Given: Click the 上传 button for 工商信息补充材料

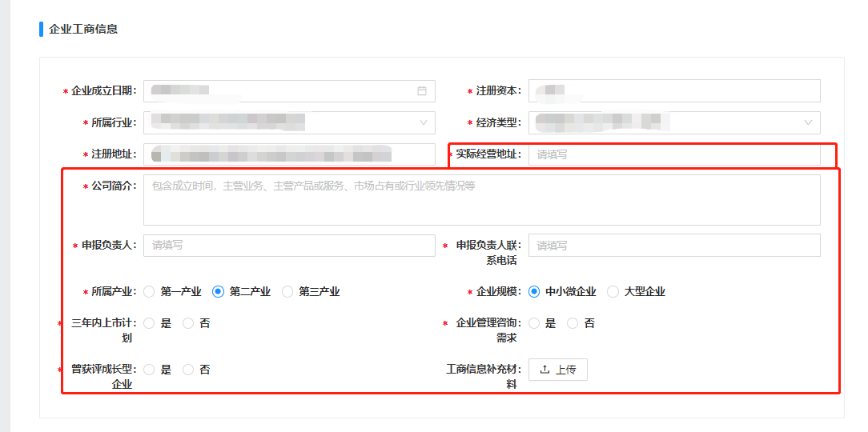Looking at the screenshot, I should (x=558, y=370).
